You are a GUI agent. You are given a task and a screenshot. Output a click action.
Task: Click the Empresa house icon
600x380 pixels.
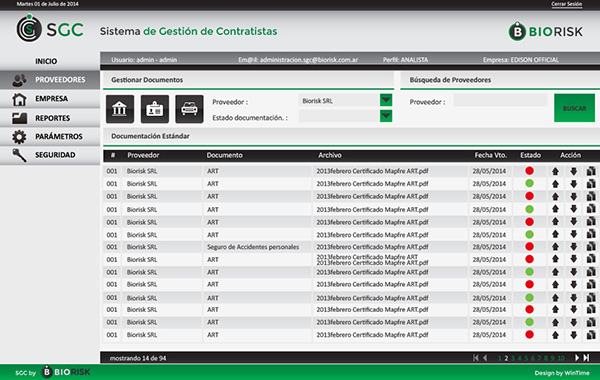19,99
